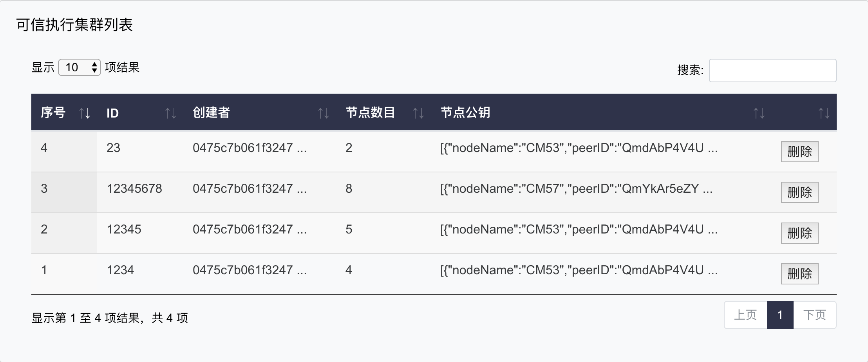Click the ID cell showing 12345678
Screen dimensions: 868x362
coord(134,189)
